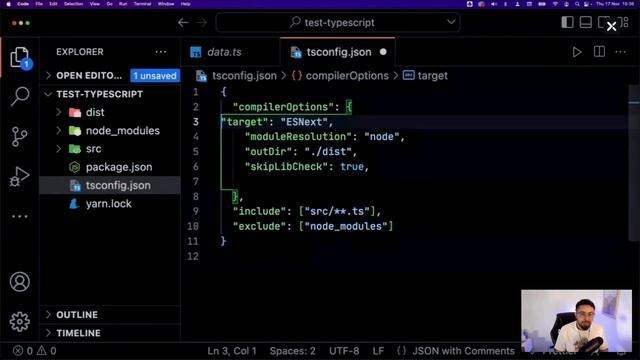This screenshot has width=640, height=360.
Task: Click UTF-8 encoding in status bar
Action: (x=344, y=351)
